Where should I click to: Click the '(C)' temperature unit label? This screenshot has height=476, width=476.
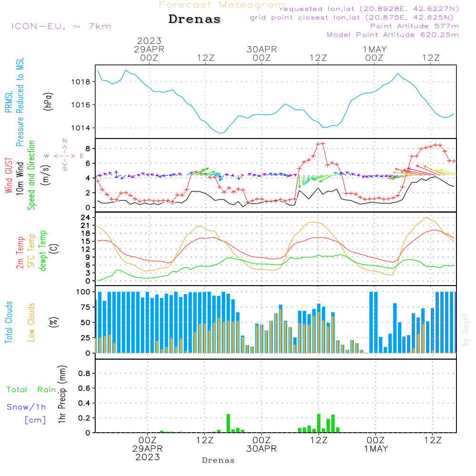(54, 248)
